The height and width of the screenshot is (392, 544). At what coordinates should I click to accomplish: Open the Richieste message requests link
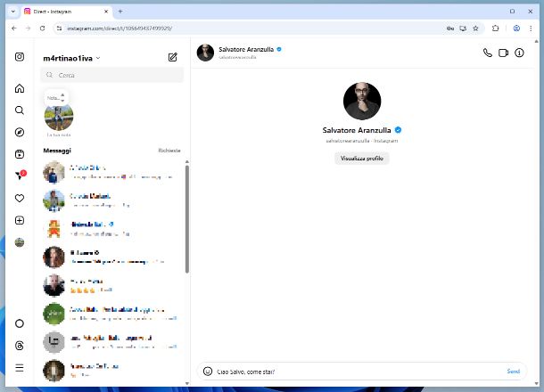tap(169, 151)
